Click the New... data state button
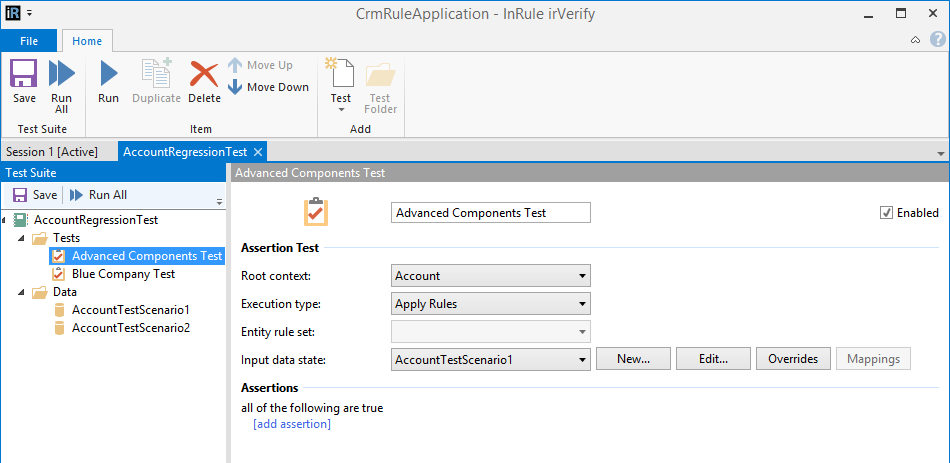The width and height of the screenshot is (950, 463). [633, 359]
